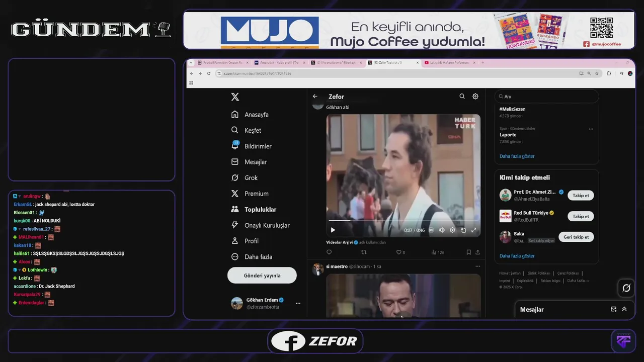The height and width of the screenshot is (362, 644).
Task: Expand Daha fazla menu in sidebar
Action: 252,257
